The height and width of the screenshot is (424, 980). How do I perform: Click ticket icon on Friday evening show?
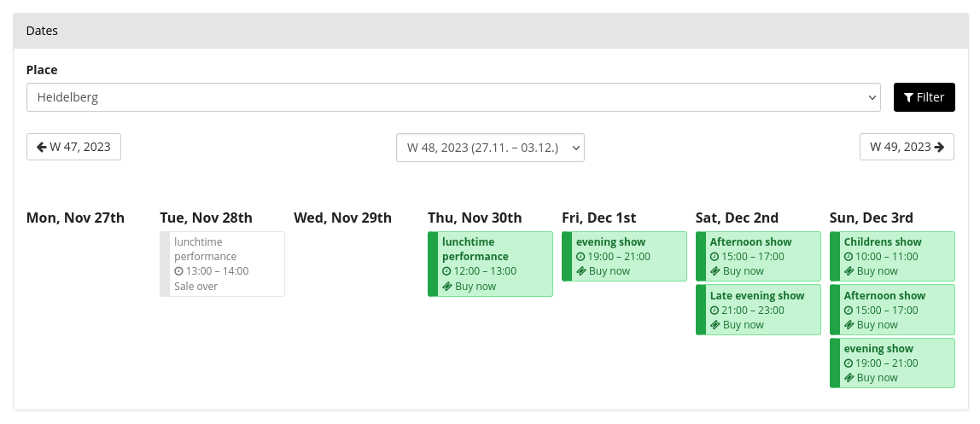click(x=581, y=271)
